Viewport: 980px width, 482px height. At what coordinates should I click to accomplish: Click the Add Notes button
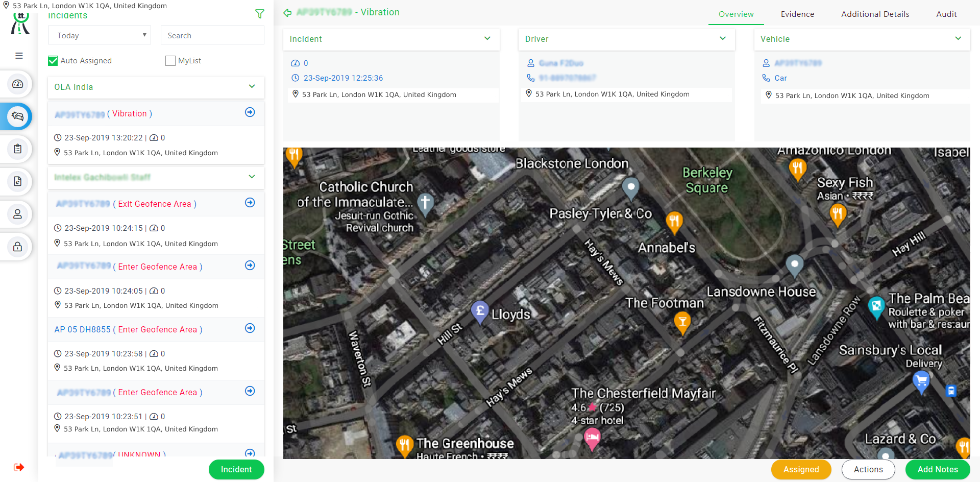click(938, 469)
